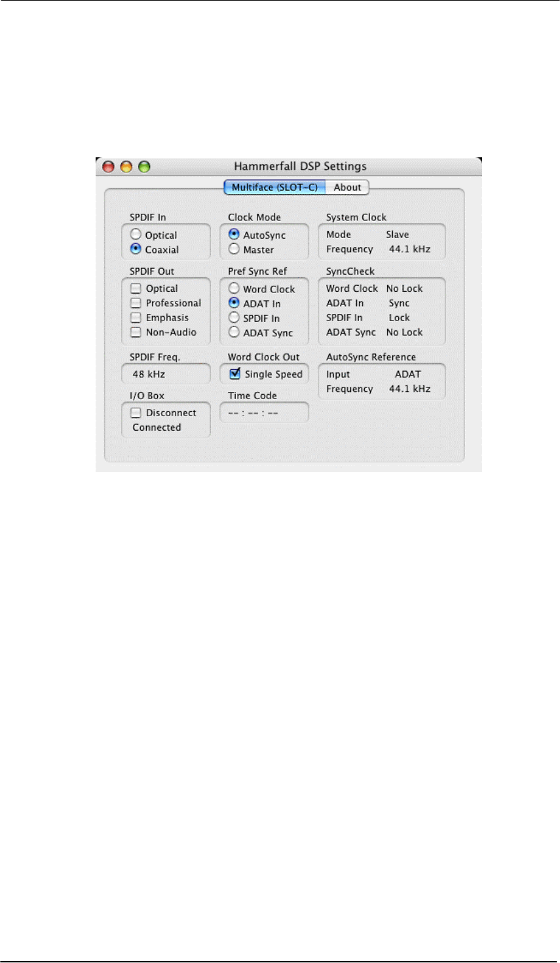Choose AutoSync clock mode

(234, 235)
